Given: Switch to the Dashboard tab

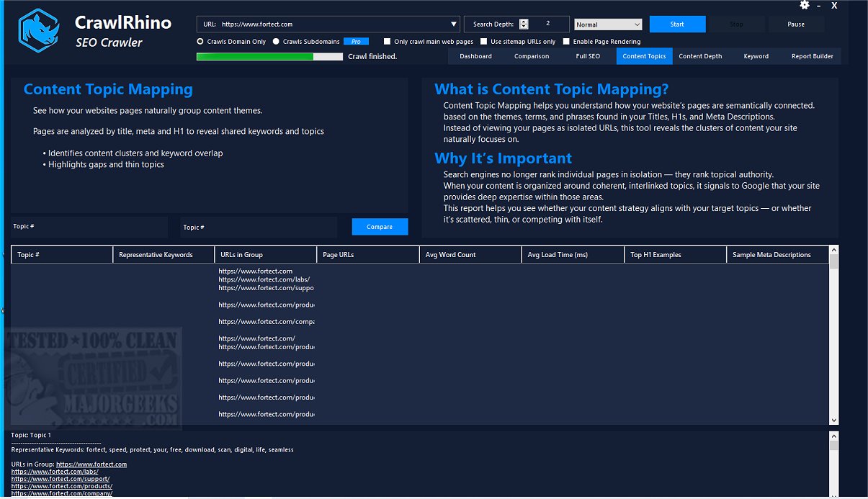Looking at the screenshot, I should [x=475, y=56].
